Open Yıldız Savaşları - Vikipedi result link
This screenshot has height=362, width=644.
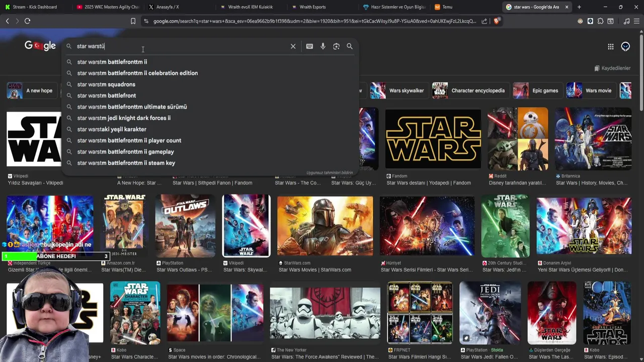point(35,183)
